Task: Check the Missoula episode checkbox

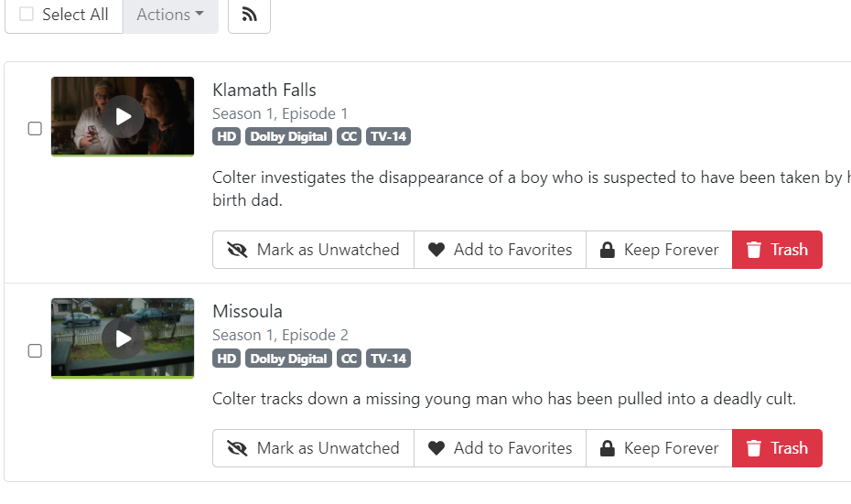Action: coord(35,350)
